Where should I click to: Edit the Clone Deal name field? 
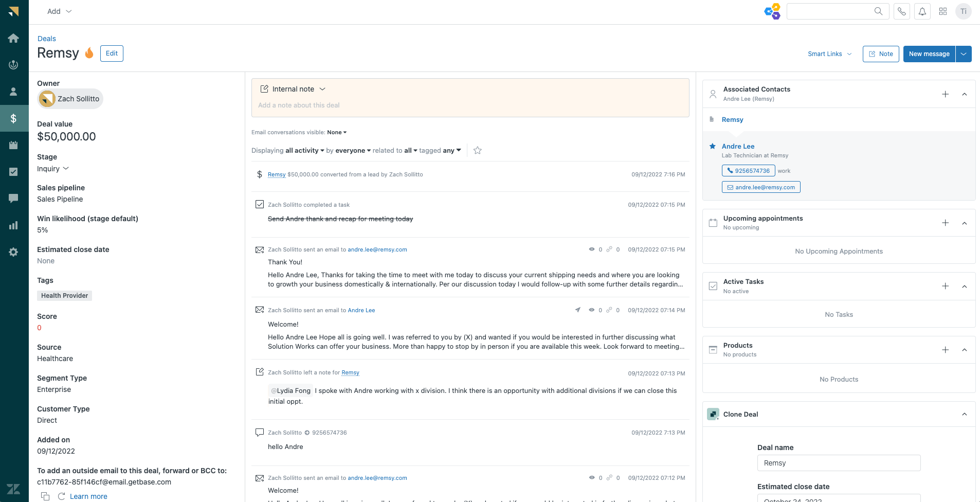(839, 463)
